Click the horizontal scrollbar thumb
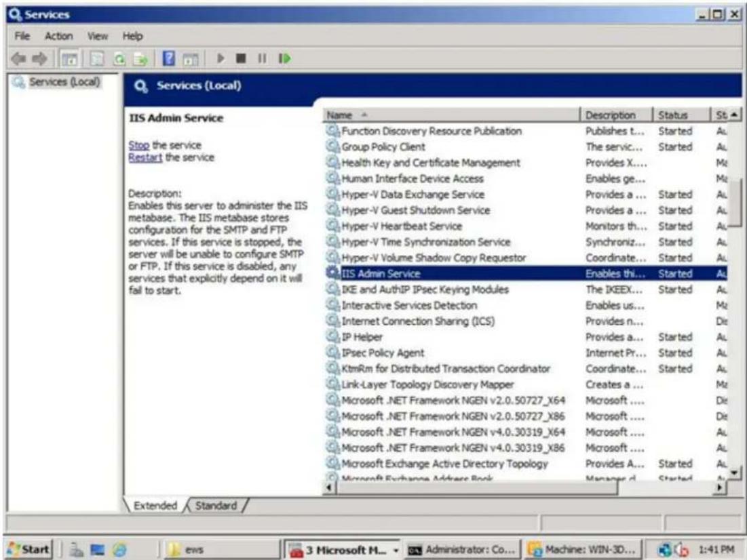This screenshot has width=747, height=560. 476,487
